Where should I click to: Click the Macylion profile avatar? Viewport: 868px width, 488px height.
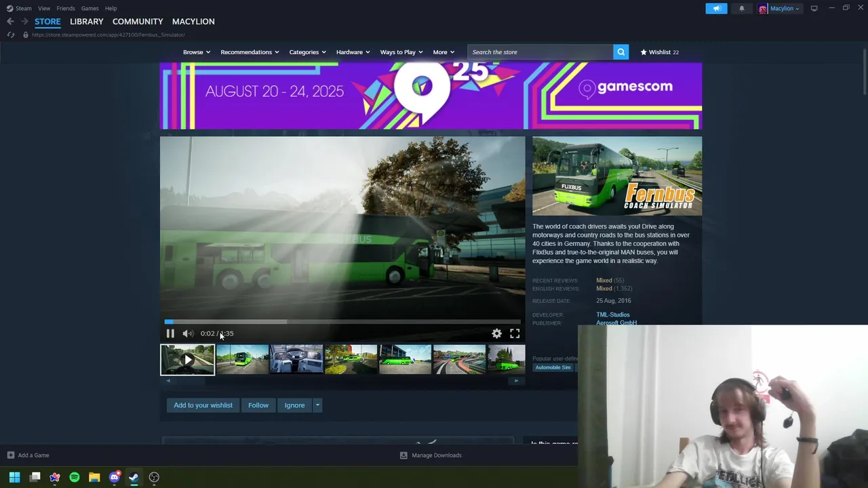763,8
